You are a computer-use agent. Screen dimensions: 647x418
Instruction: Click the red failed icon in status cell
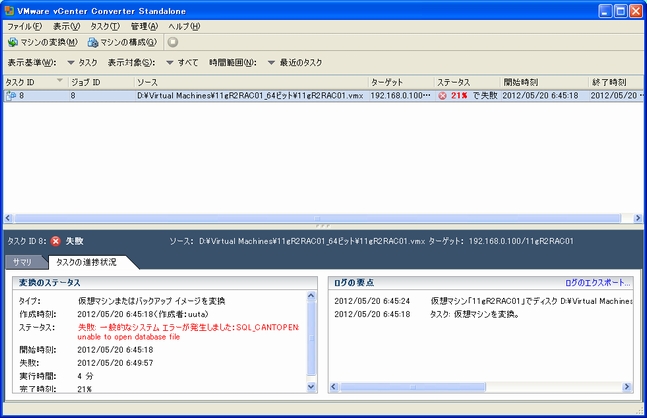tap(442, 96)
